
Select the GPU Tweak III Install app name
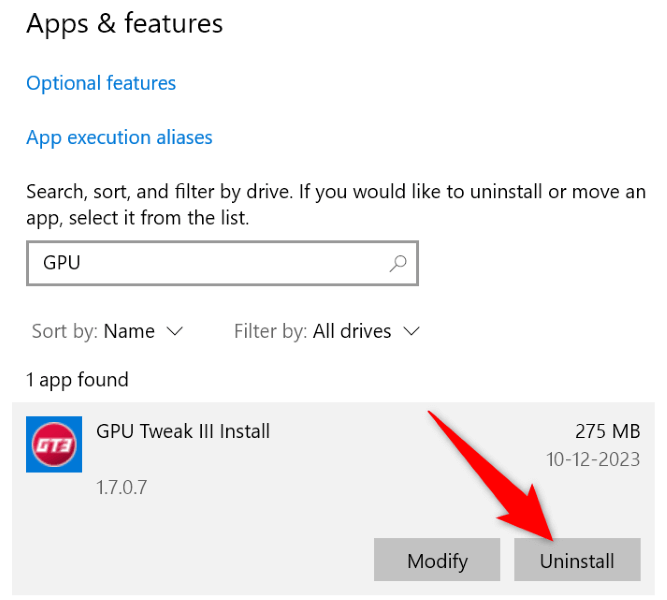pyautogui.click(x=183, y=432)
